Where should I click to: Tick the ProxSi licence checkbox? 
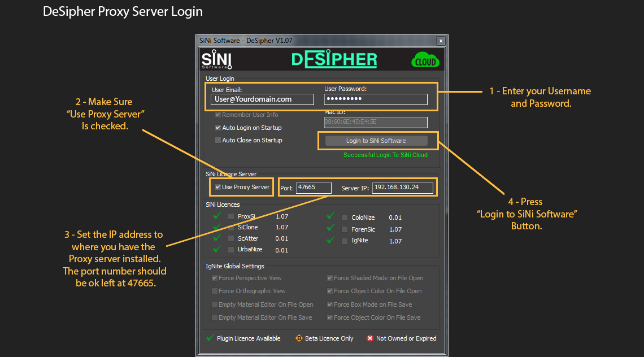coord(231,216)
